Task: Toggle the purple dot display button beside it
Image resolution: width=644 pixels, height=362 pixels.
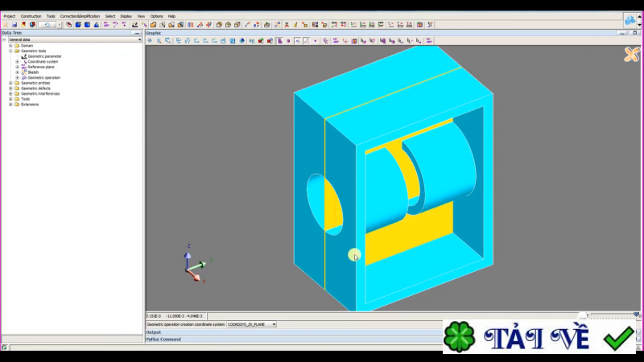Action: [288, 41]
